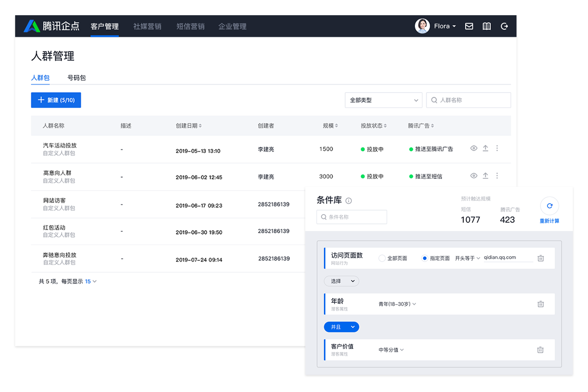Click the 推送至腾讯广告 status text
This screenshot has width=588, height=392.
[434, 149]
